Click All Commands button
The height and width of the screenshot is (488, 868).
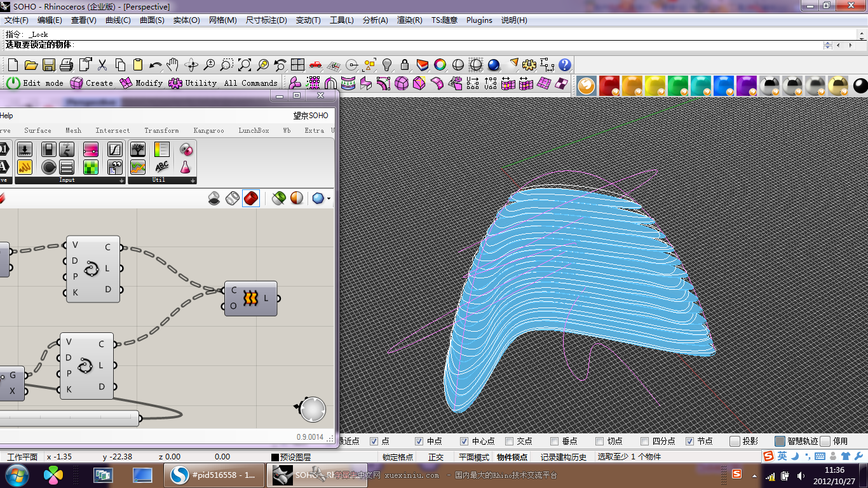(250, 83)
